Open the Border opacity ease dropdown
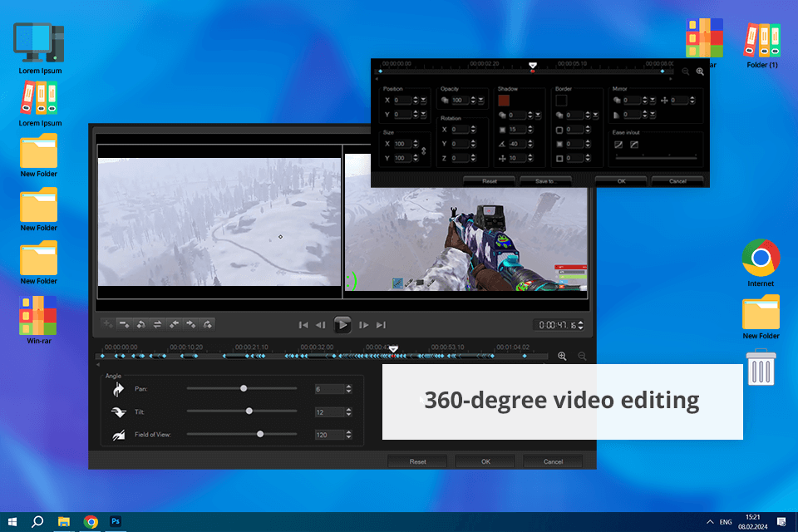The width and height of the screenshot is (798, 532). pyautogui.click(x=595, y=115)
